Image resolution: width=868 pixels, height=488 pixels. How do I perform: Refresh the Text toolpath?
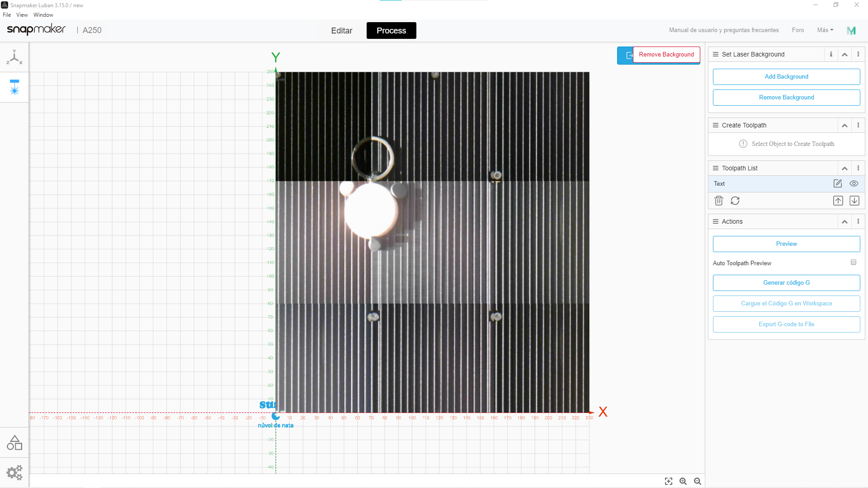tap(736, 200)
